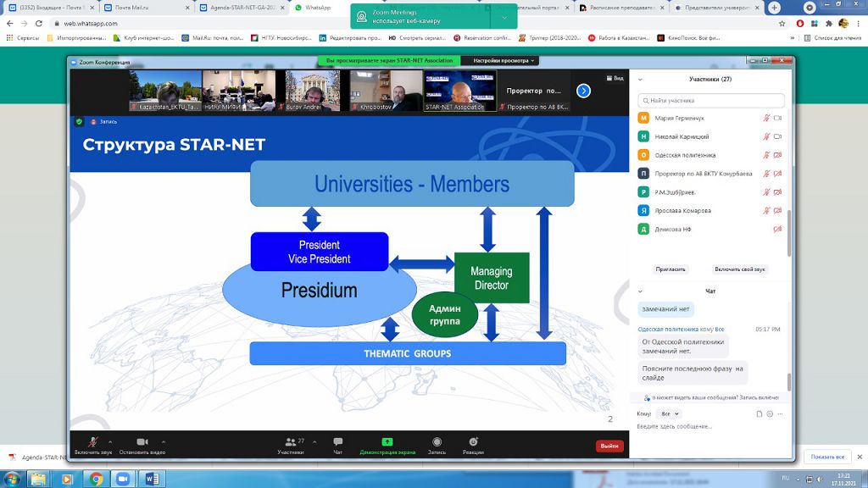Click the Invite button in participants panel

(670, 269)
